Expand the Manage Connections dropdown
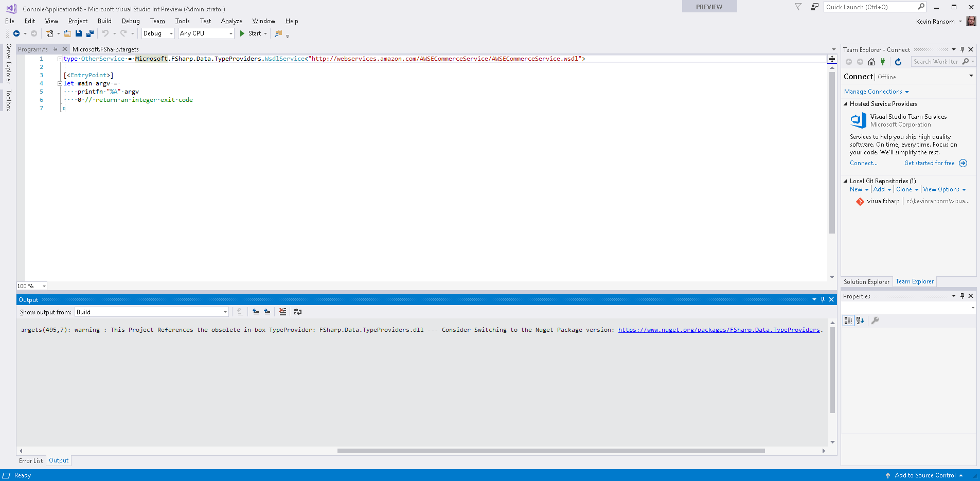Image resolution: width=980 pixels, height=481 pixels. point(907,92)
